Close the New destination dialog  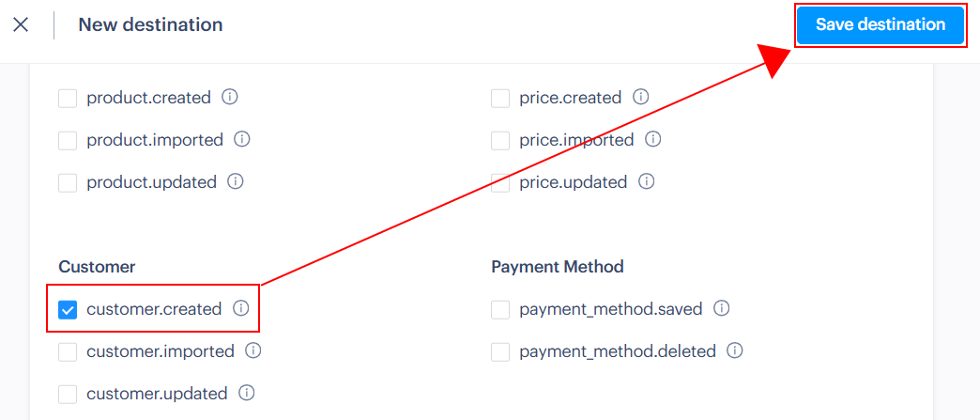(x=21, y=24)
